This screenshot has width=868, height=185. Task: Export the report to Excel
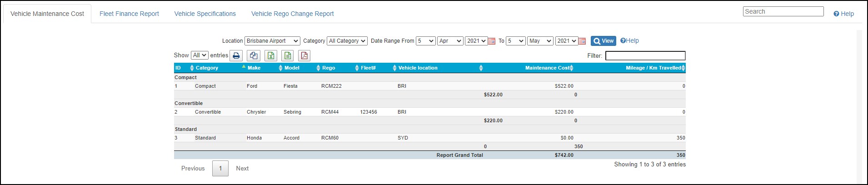click(271, 55)
